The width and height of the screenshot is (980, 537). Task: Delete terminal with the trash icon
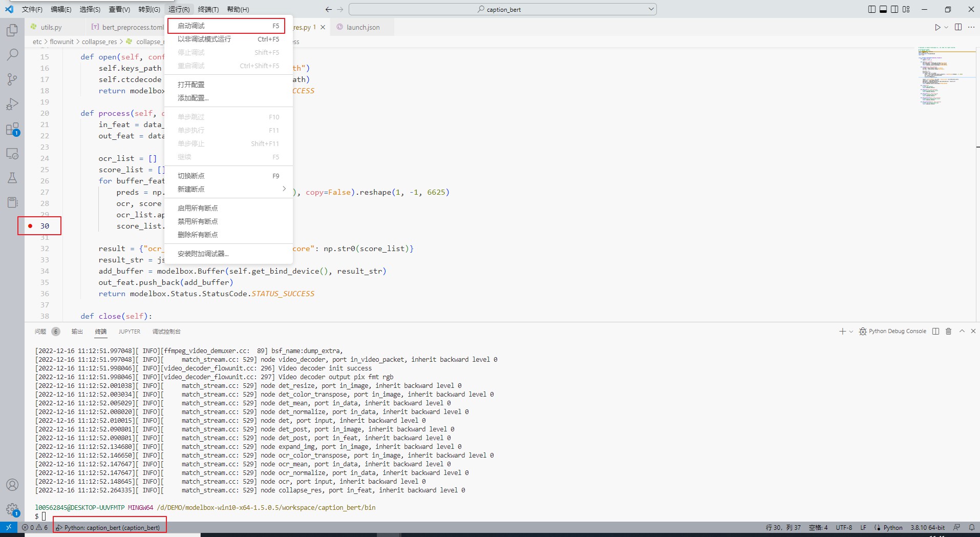pyautogui.click(x=948, y=332)
